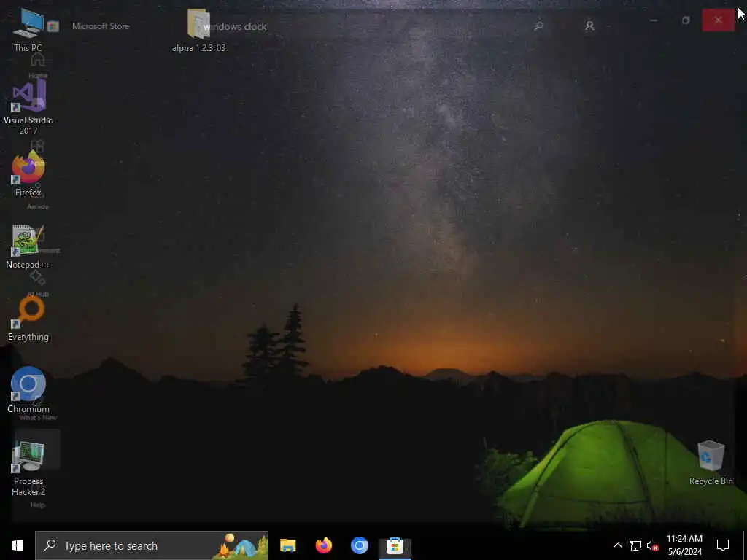
Task: Click the Microsoft Store logo in title bar
Action: [x=53, y=26]
